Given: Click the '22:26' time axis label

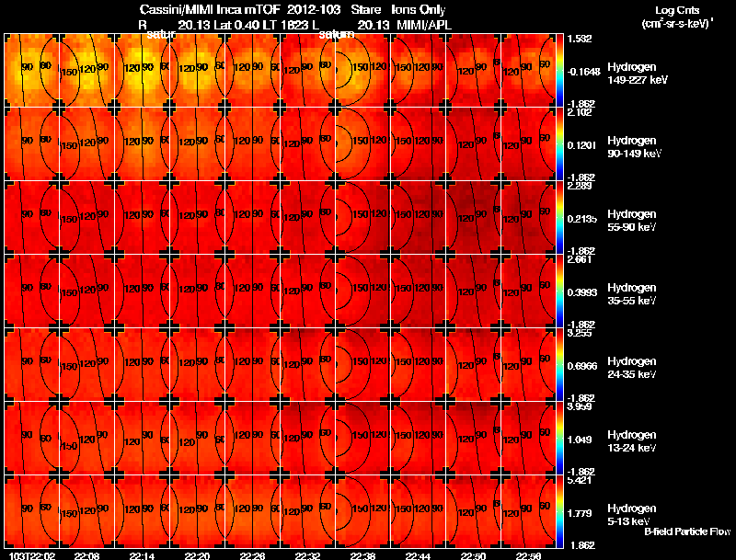Looking at the screenshot, I should (252, 555).
